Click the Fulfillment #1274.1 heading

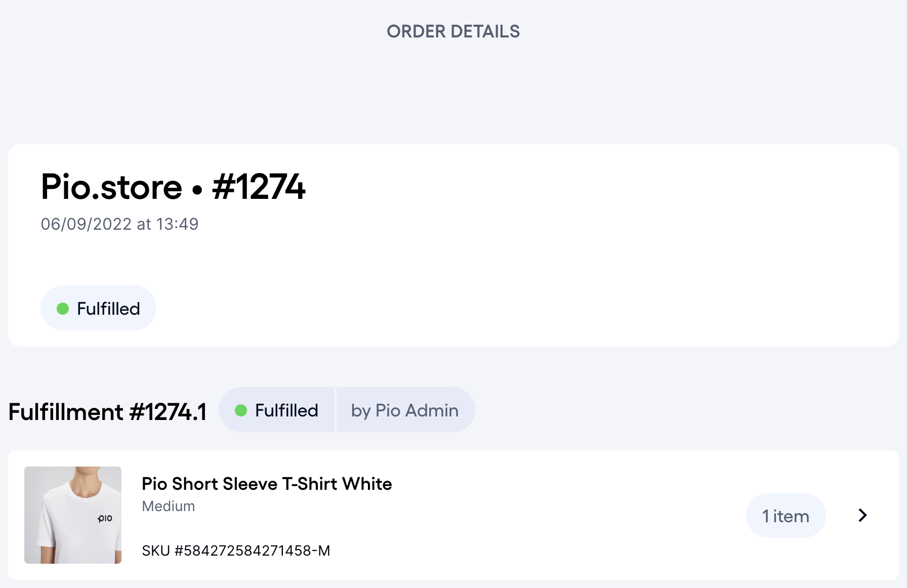click(108, 412)
